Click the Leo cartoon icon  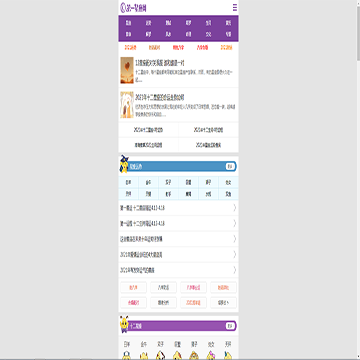pyautogui.click(x=194, y=356)
